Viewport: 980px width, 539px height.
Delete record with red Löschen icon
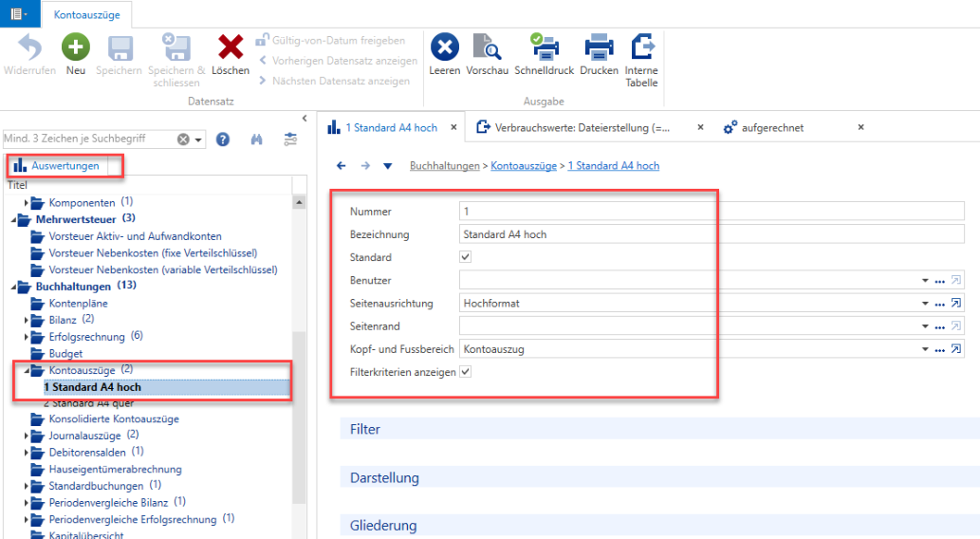pos(230,47)
